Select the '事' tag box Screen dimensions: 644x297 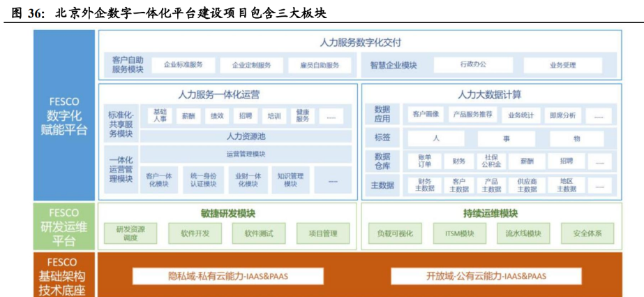(x=507, y=138)
